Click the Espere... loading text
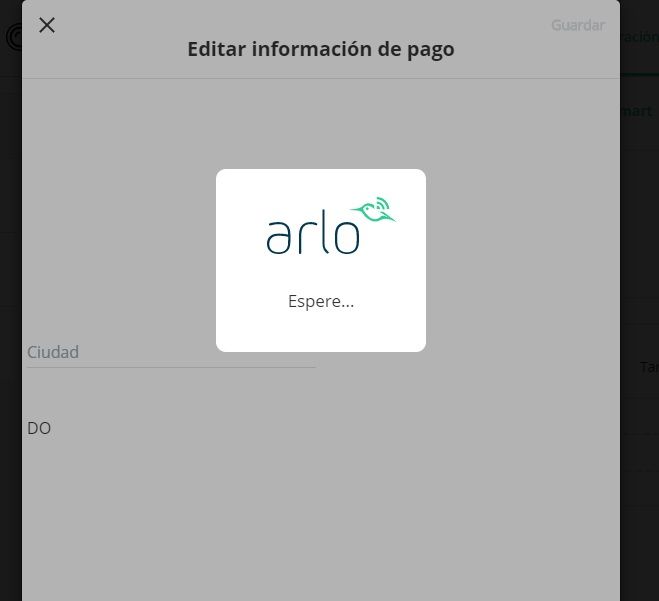This screenshot has height=601, width=659. tap(321, 301)
